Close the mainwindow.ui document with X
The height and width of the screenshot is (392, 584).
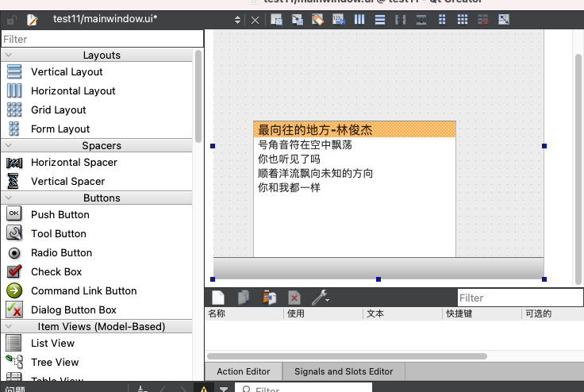(255, 20)
